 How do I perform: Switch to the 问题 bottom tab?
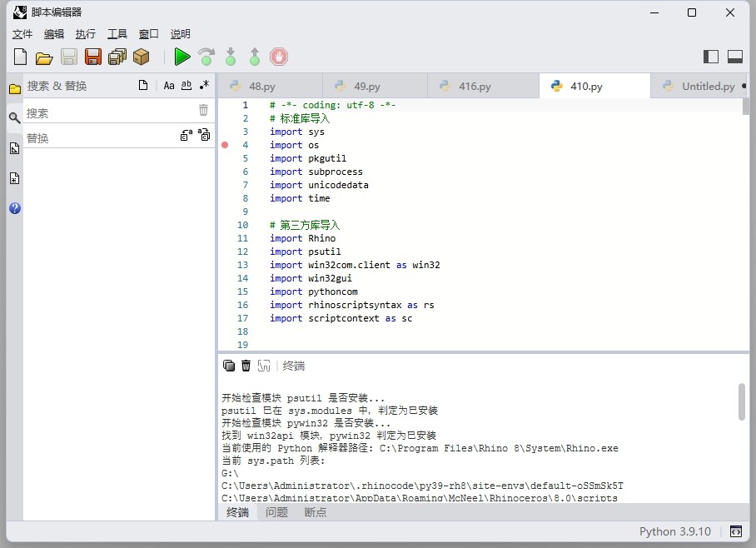276,512
